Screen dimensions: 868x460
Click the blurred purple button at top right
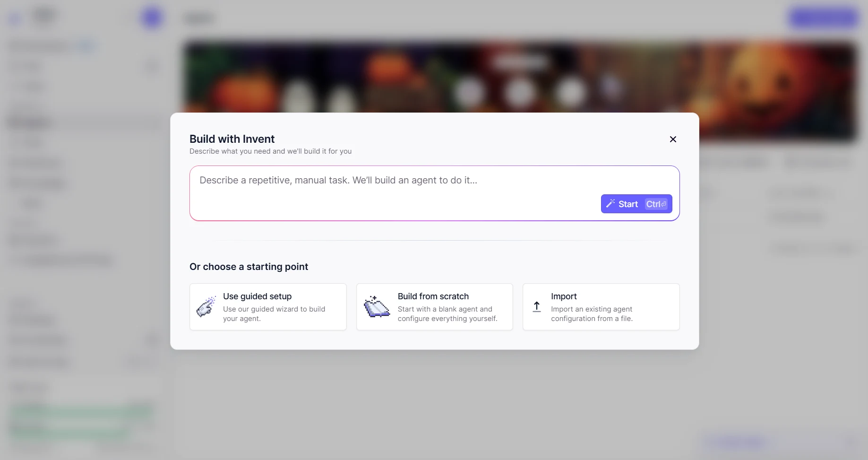tap(824, 18)
